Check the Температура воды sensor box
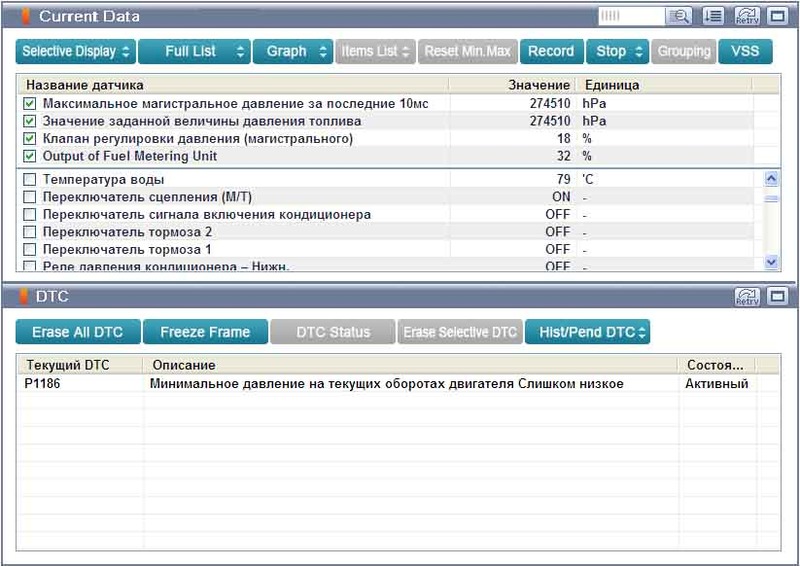 tap(30, 179)
